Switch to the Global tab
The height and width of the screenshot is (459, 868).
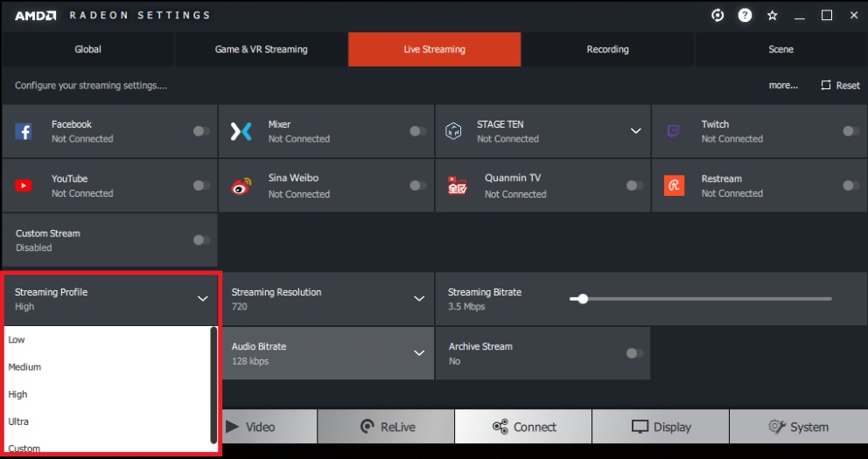pos(88,49)
